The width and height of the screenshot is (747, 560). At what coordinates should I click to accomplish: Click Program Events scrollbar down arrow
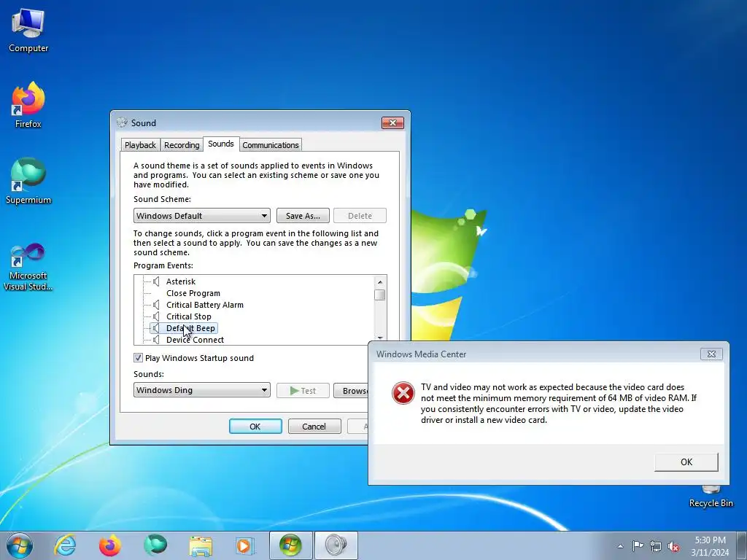click(x=379, y=338)
